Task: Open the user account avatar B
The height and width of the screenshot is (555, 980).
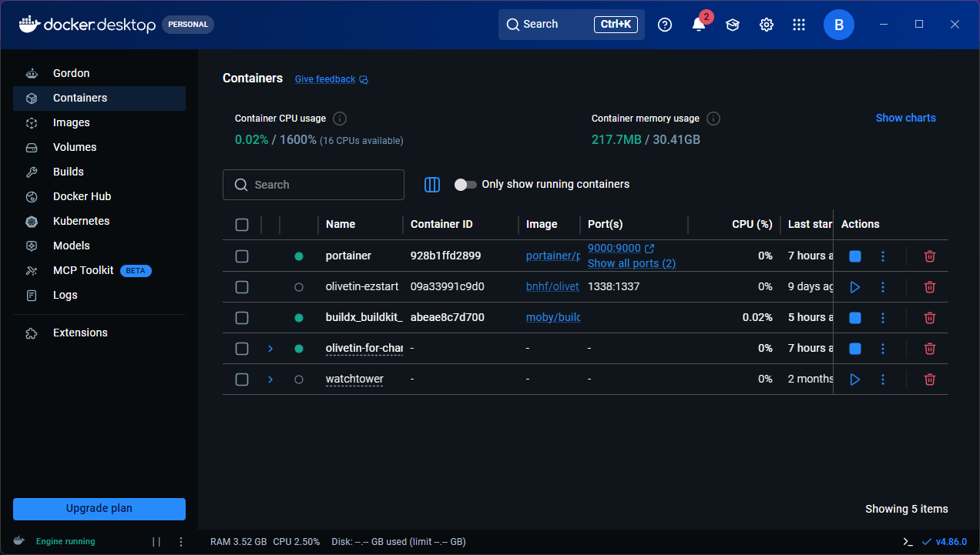Action: click(839, 25)
